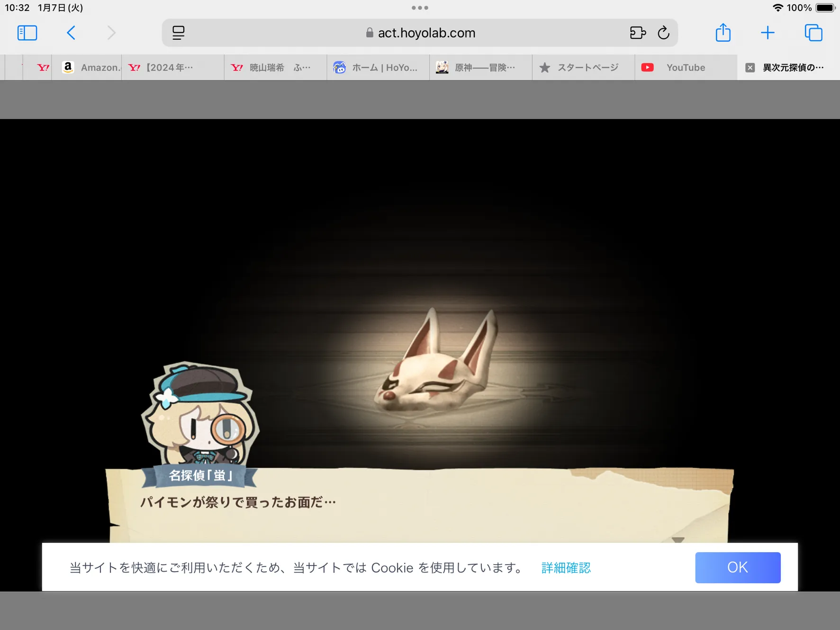Viewport: 840px width, 630px height.
Task: Tap the cookie notice message text
Action: [296, 568]
